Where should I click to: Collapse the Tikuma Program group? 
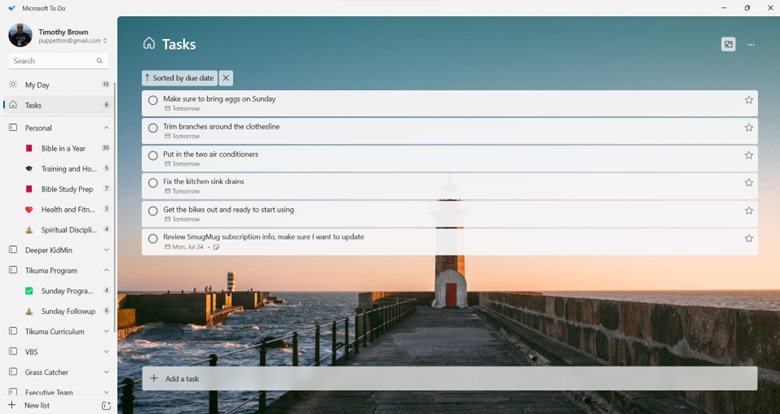tap(106, 270)
